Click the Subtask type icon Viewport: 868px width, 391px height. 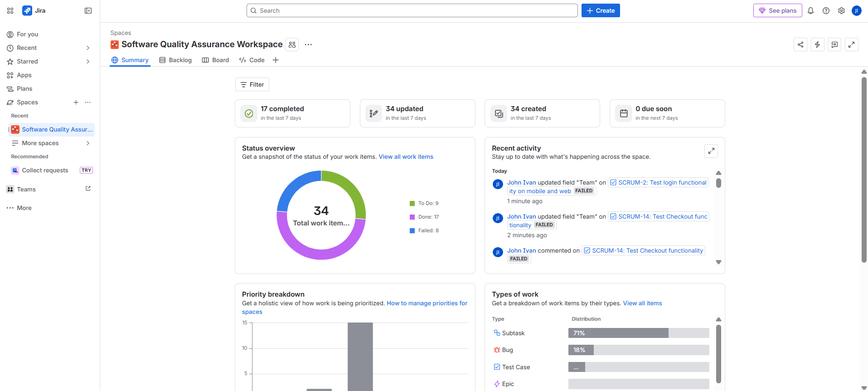click(497, 333)
